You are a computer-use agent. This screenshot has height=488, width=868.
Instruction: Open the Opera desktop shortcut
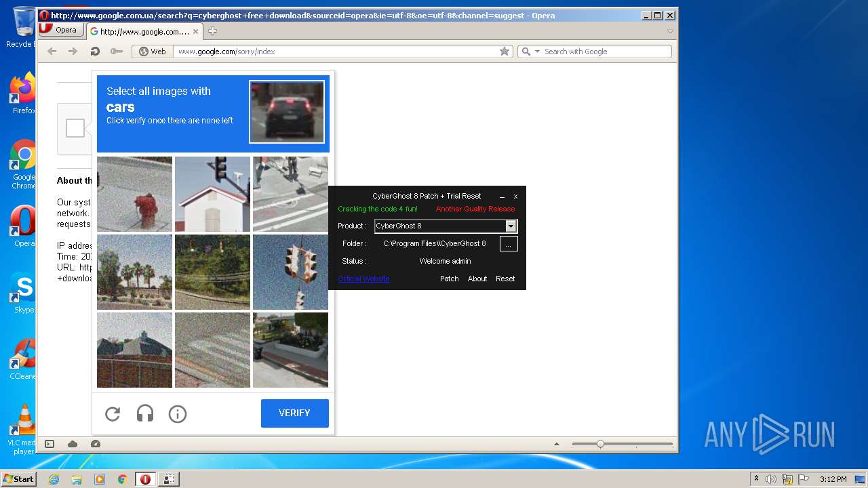click(23, 226)
